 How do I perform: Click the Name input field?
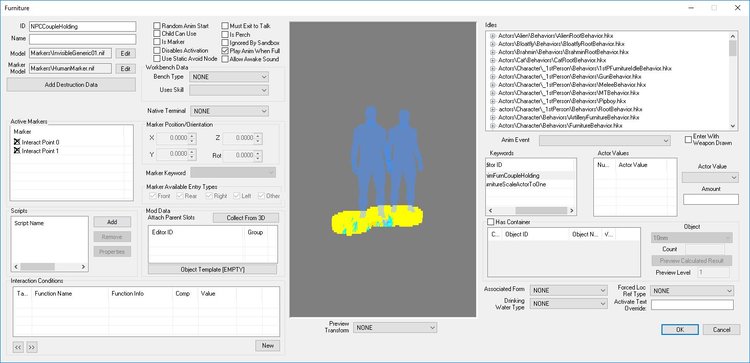(x=83, y=39)
